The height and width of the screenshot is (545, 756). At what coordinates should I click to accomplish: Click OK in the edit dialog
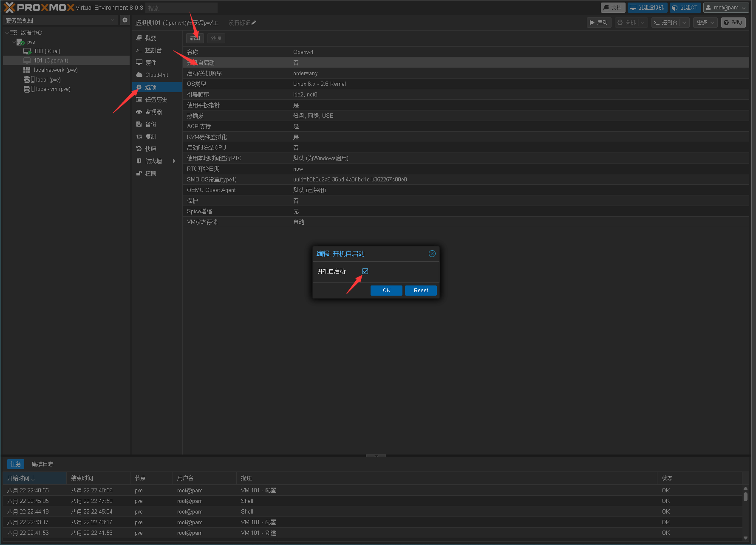pos(386,291)
